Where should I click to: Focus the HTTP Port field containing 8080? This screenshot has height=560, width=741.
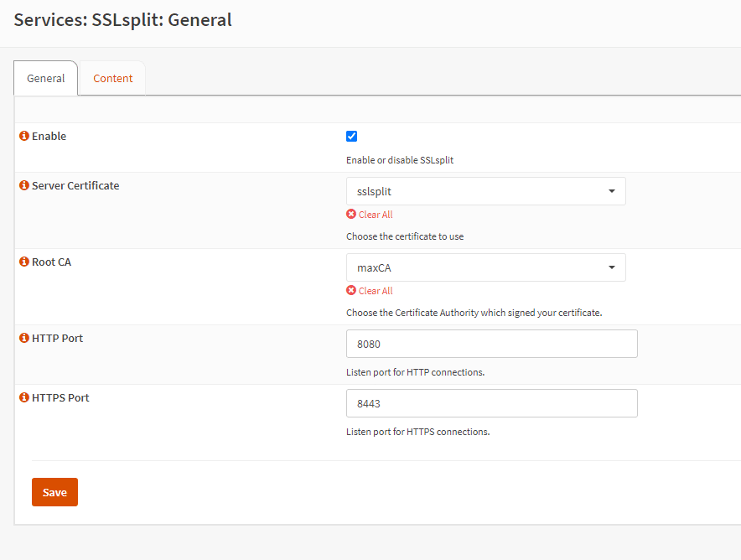(491, 344)
